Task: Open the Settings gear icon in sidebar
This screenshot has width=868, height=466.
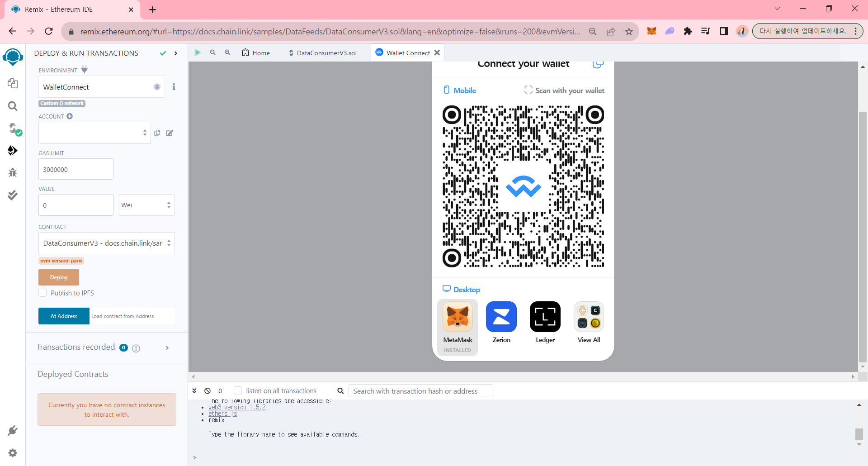Action: point(13,453)
